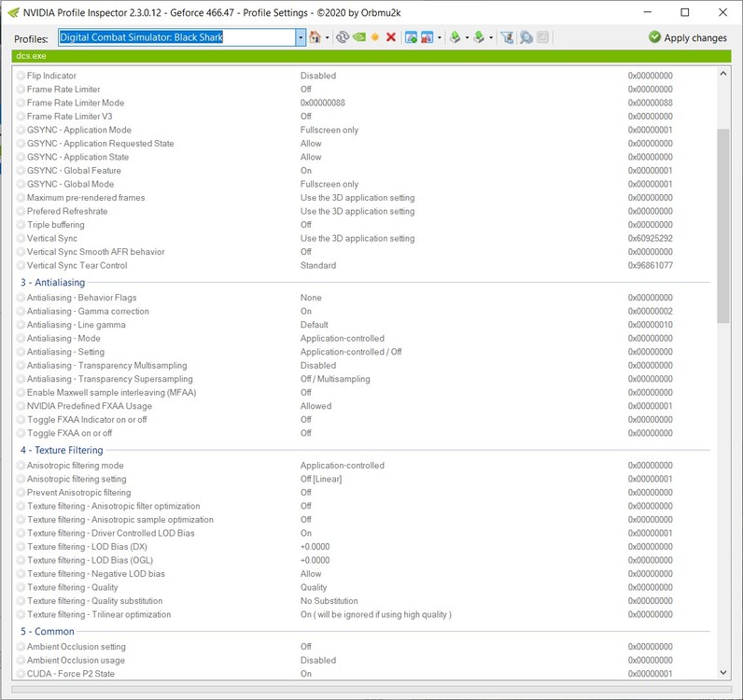Click the vertical scrollbar thumb
The height and width of the screenshot is (700, 743).
point(723,226)
